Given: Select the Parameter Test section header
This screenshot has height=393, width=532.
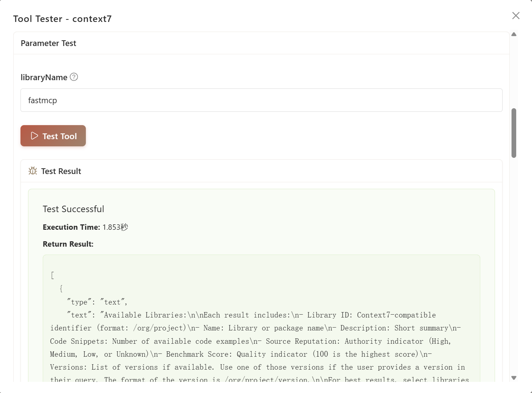Looking at the screenshot, I should pos(48,43).
